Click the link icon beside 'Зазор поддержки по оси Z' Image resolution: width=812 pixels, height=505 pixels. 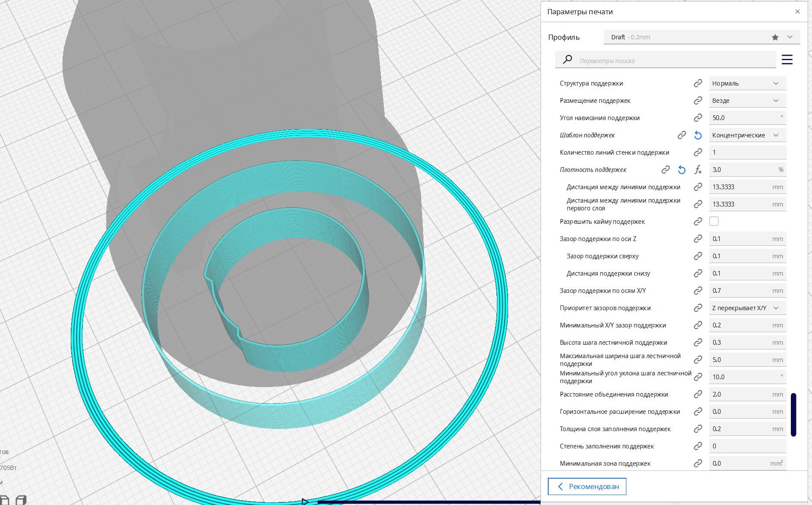click(x=698, y=239)
